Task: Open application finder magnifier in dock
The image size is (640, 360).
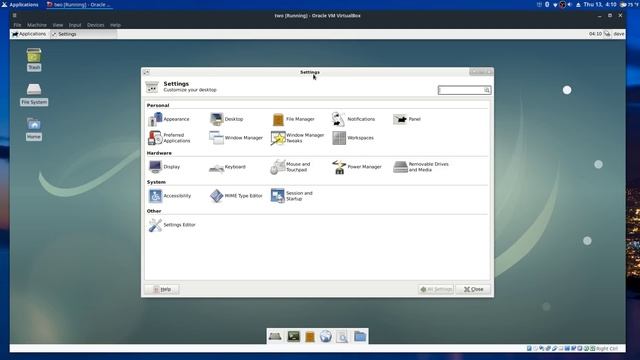Action: pyautogui.click(x=342, y=337)
